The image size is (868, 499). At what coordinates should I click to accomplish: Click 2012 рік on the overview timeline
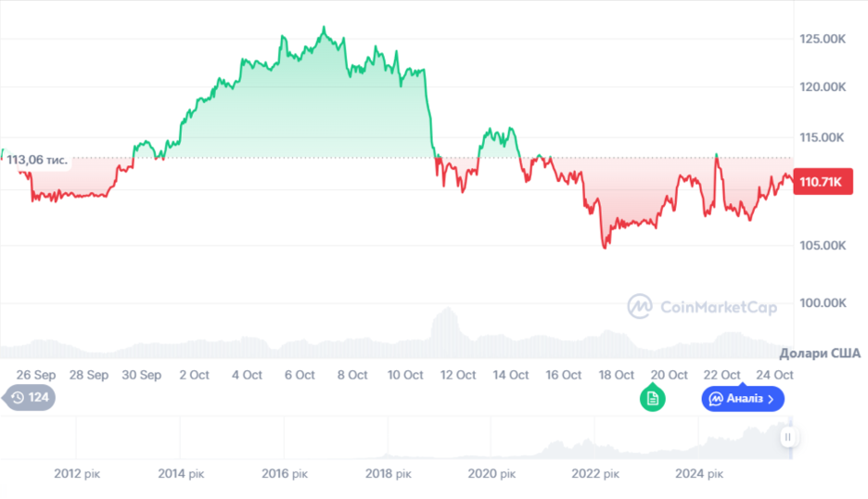77,474
